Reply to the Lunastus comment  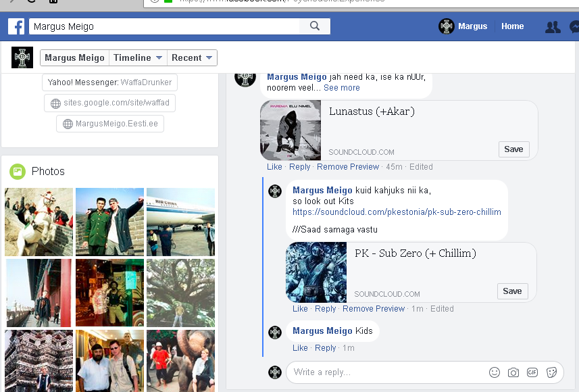[x=299, y=167]
